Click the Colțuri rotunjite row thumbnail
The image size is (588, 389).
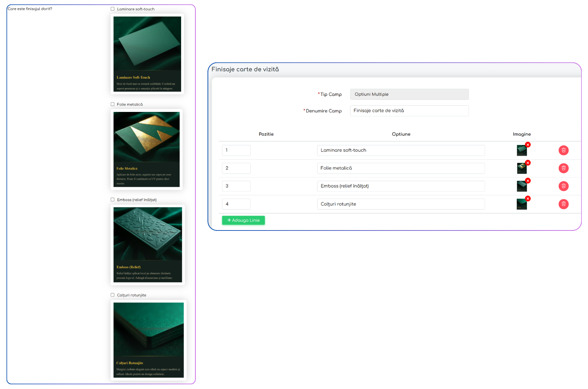pos(521,204)
